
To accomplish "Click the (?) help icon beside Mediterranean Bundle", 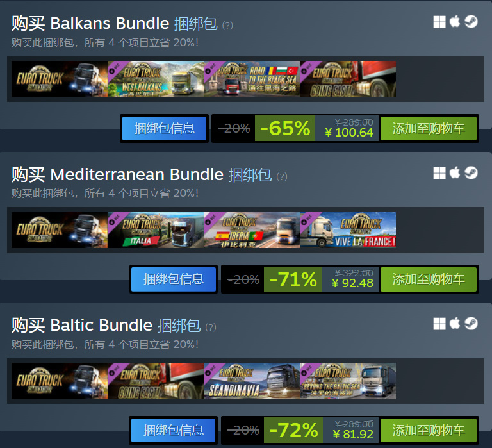I will pos(282,176).
